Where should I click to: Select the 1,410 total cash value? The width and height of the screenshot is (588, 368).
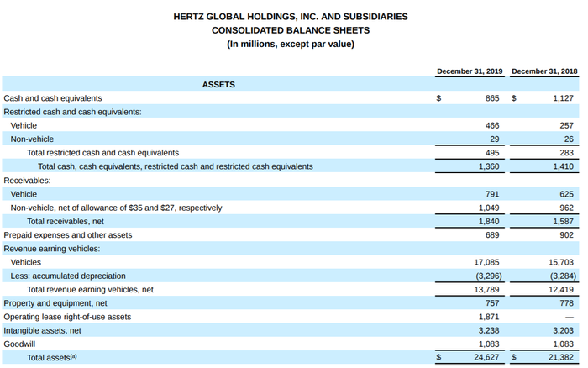563,166
